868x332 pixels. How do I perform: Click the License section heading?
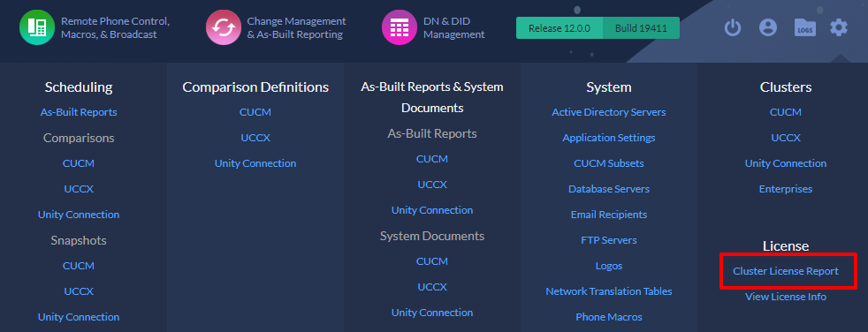(x=786, y=245)
